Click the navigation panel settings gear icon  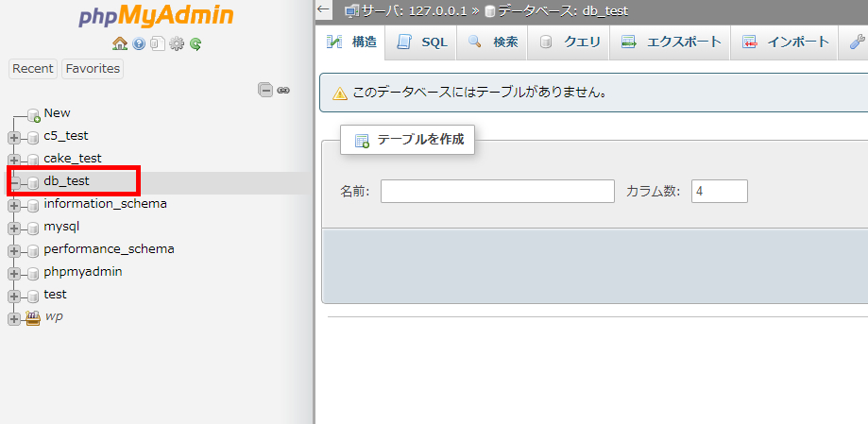click(177, 43)
